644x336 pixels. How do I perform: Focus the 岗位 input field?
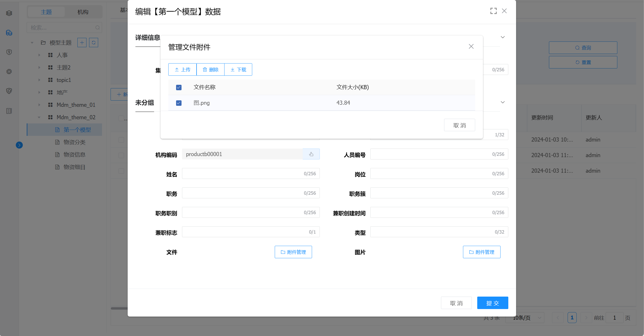click(439, 173)
